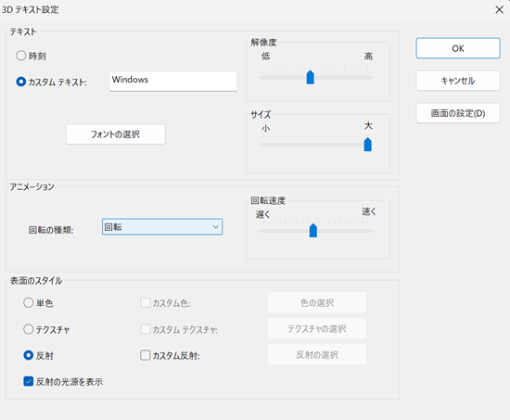Select the テクスチャ radio button
Viewport: 510px width, 420px height.
pyautogui.click(x=29, y=329)
